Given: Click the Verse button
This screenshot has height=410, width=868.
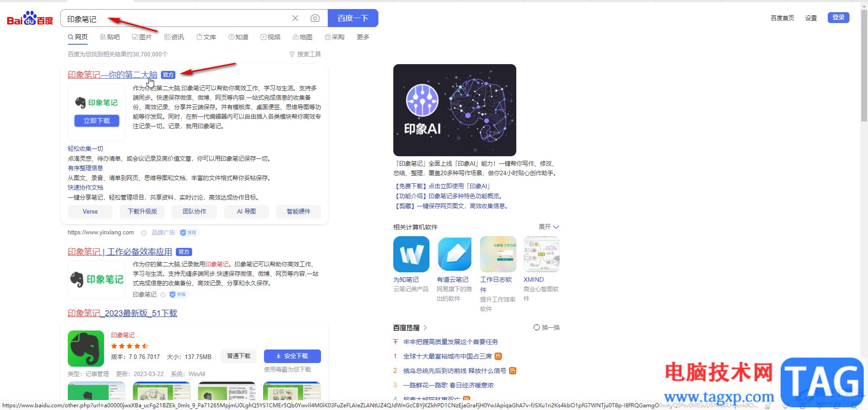Looking at the screenshot, I should click(90, 211).
